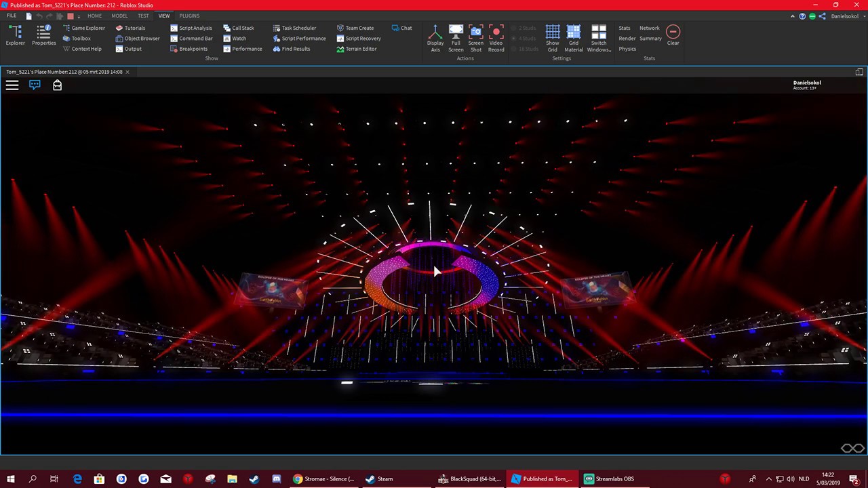Open Find Results window
The image size is (868, 488).
[291, 49]
